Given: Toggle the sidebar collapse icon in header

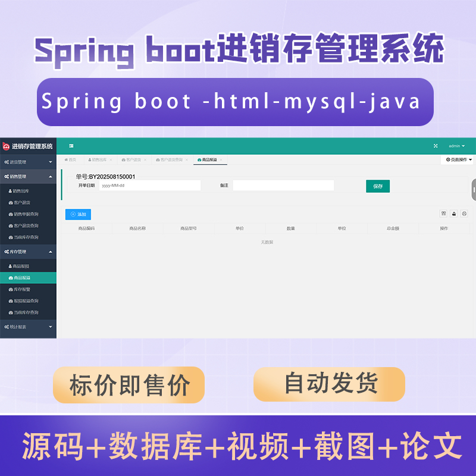Looking at the screenshot, I should [71, 146].
